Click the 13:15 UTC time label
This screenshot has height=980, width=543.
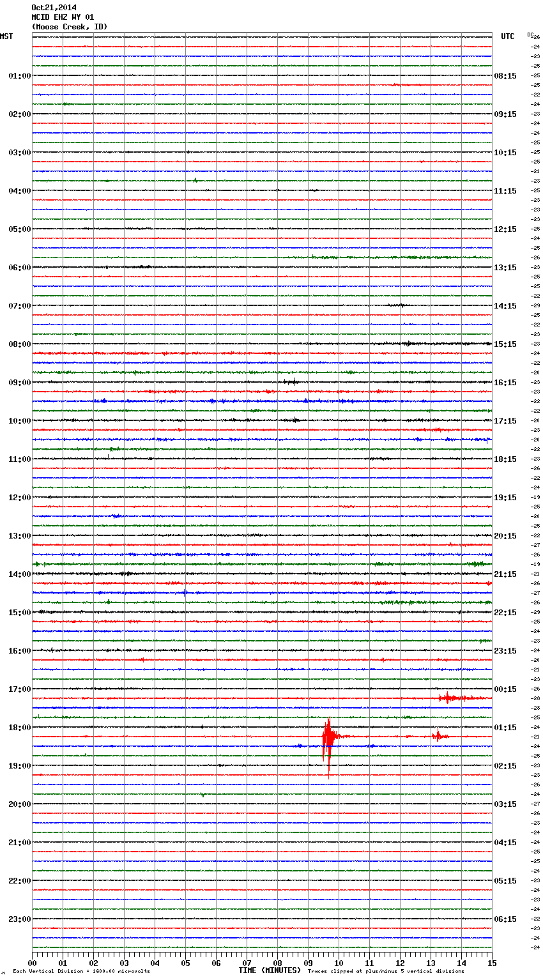click(x=505, y=268)
